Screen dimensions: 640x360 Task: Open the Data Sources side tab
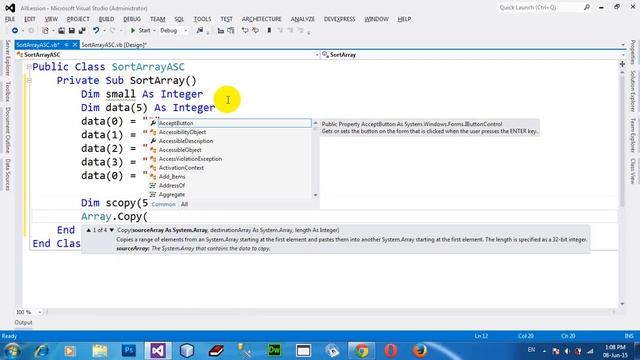[x=7, y=175]
